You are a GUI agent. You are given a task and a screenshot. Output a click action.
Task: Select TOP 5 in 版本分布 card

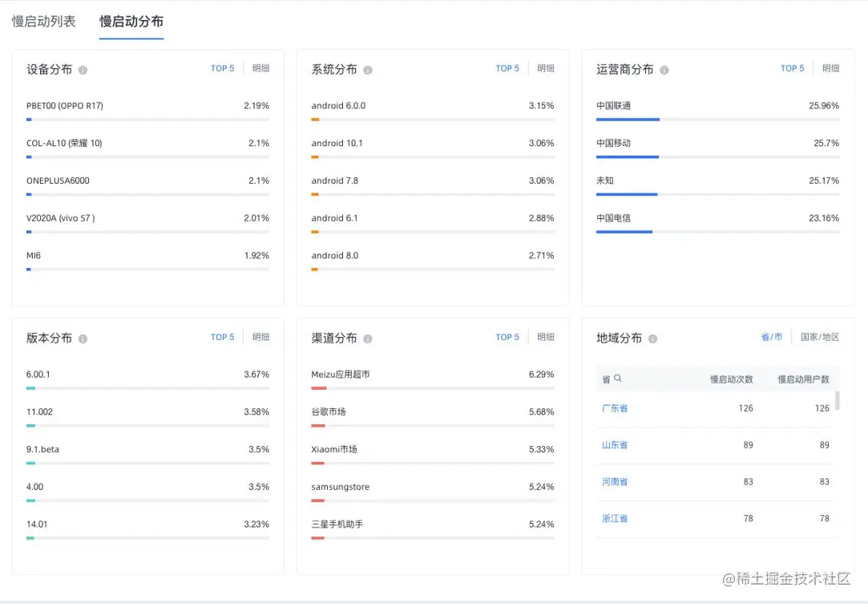pyautogui.click(x=223, y=337)
